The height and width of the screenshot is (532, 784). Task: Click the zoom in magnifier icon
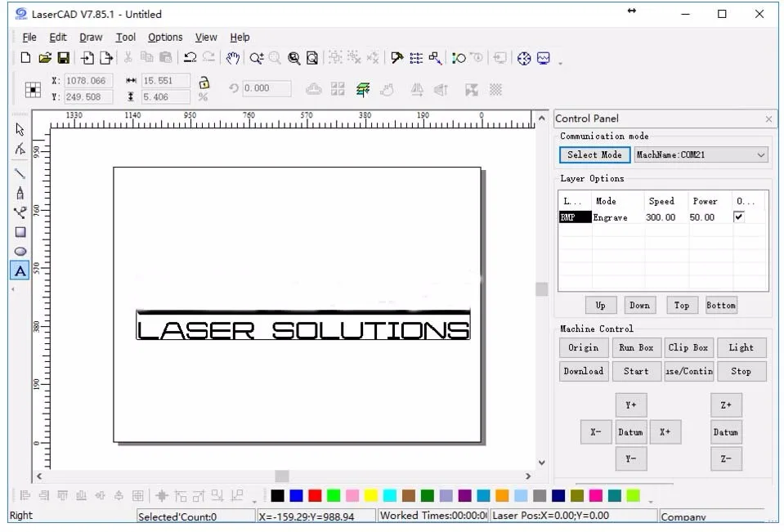[257, 58]
